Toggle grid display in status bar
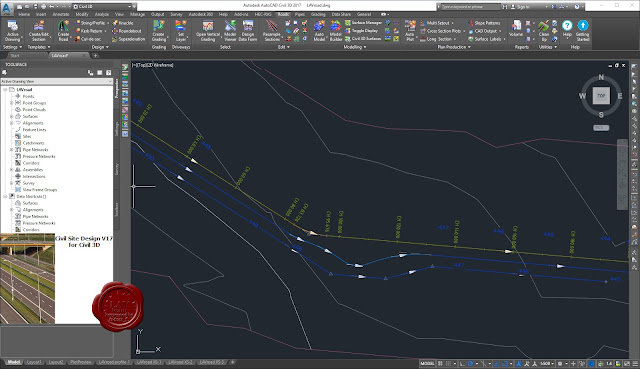640x369 pixels. [440, 363]
